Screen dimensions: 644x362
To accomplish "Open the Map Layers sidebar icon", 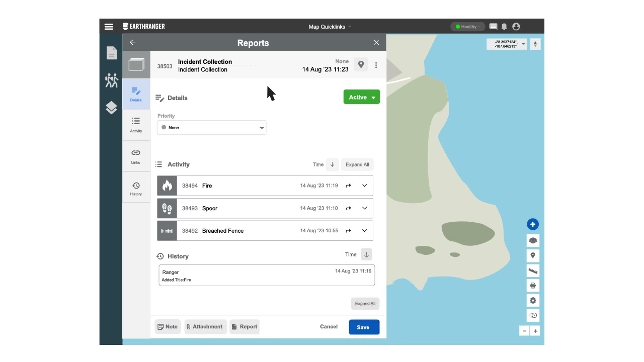I will tap(111, 108).
